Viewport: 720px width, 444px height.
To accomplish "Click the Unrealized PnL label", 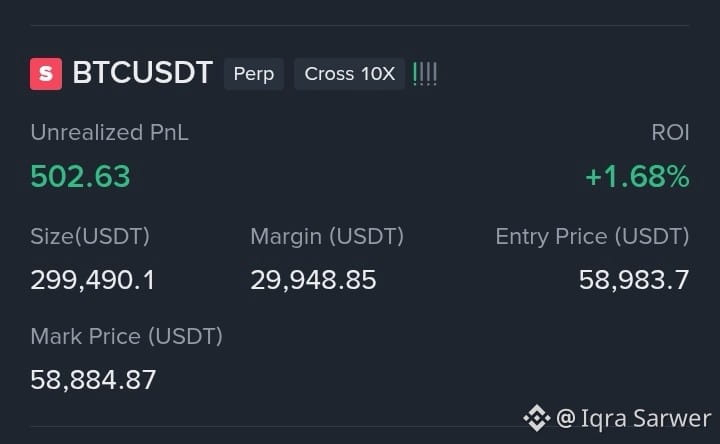I will coord(109,133).
